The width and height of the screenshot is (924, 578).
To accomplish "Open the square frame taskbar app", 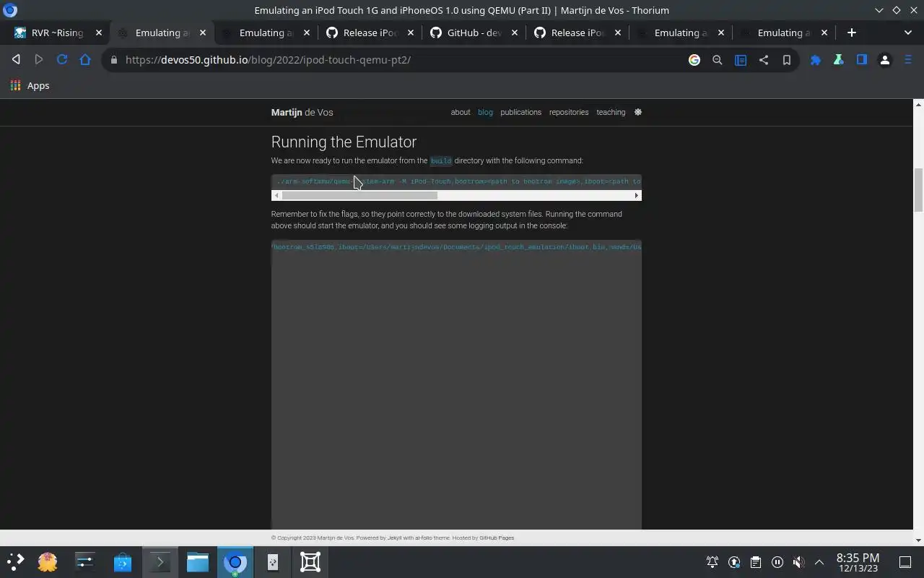I will pyautogui.click(x=310, y=561).
